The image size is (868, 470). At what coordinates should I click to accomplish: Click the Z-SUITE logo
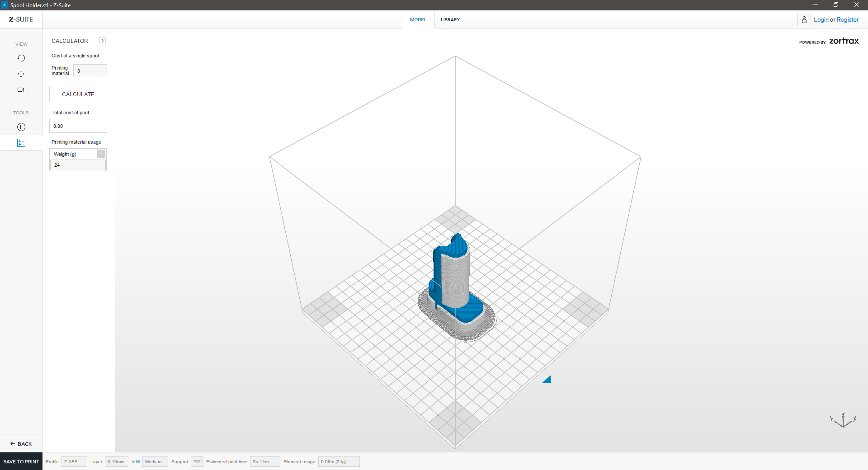point(21,19)
